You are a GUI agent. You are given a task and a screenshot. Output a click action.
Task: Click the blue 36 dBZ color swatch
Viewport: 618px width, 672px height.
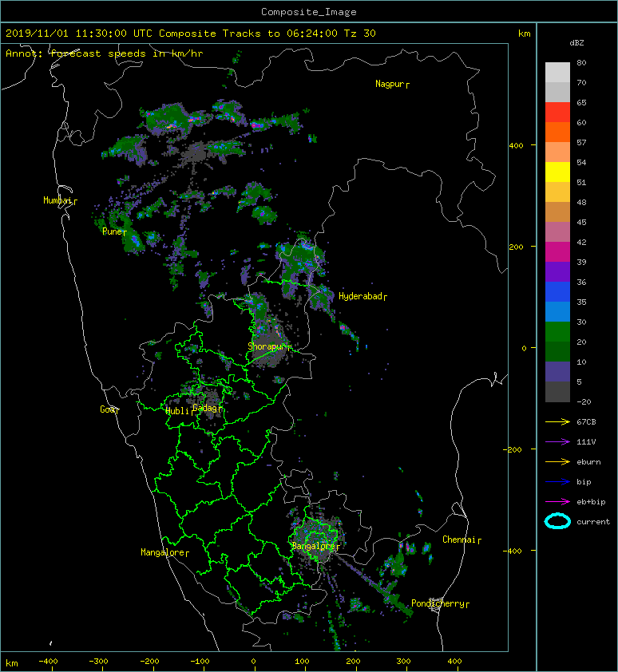pos(557,292)
